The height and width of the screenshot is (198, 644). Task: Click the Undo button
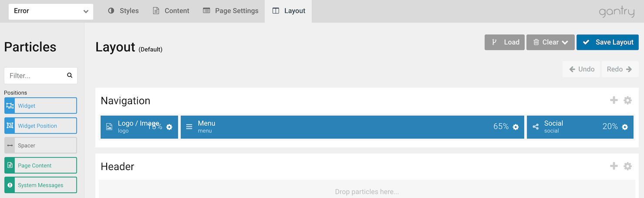click(x=582, y=69)
